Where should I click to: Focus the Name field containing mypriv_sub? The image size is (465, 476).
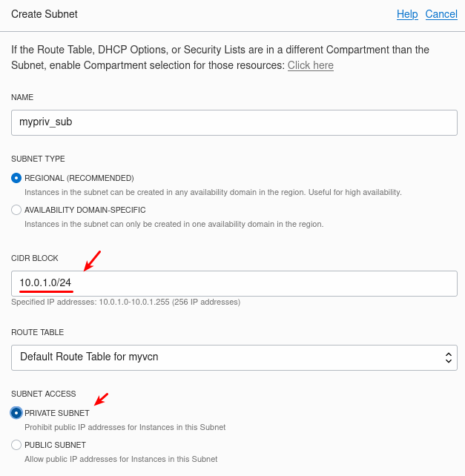234,122
